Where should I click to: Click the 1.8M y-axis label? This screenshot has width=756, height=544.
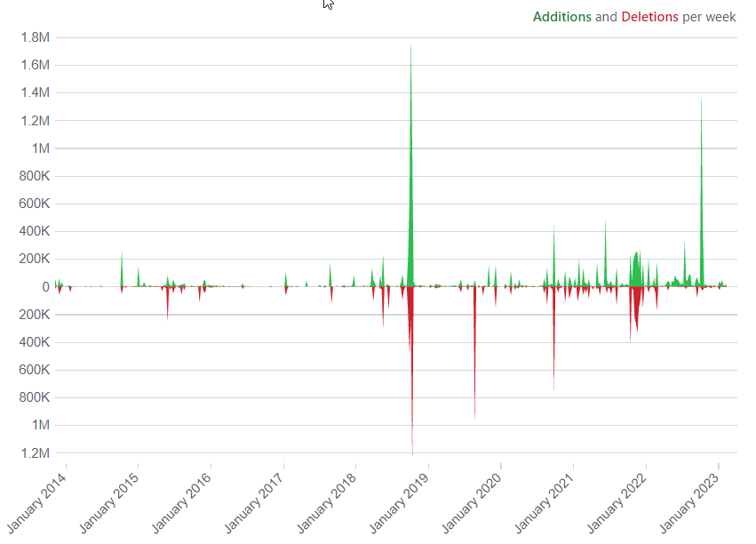coord(34,37)
